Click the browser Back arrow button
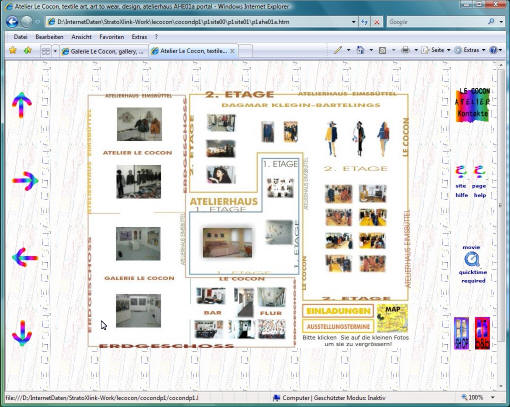Screen dimensions: 510x407 (x=12, y=22)
